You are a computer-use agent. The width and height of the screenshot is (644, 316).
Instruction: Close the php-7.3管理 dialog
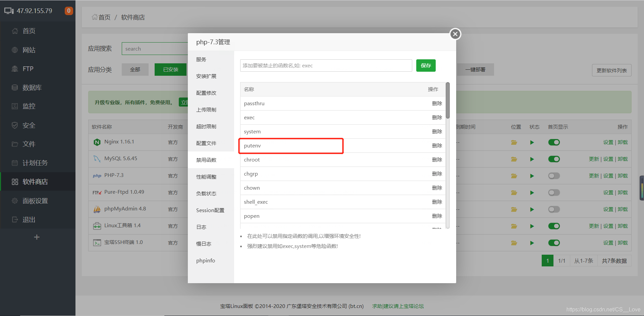(x=455, y=34)
